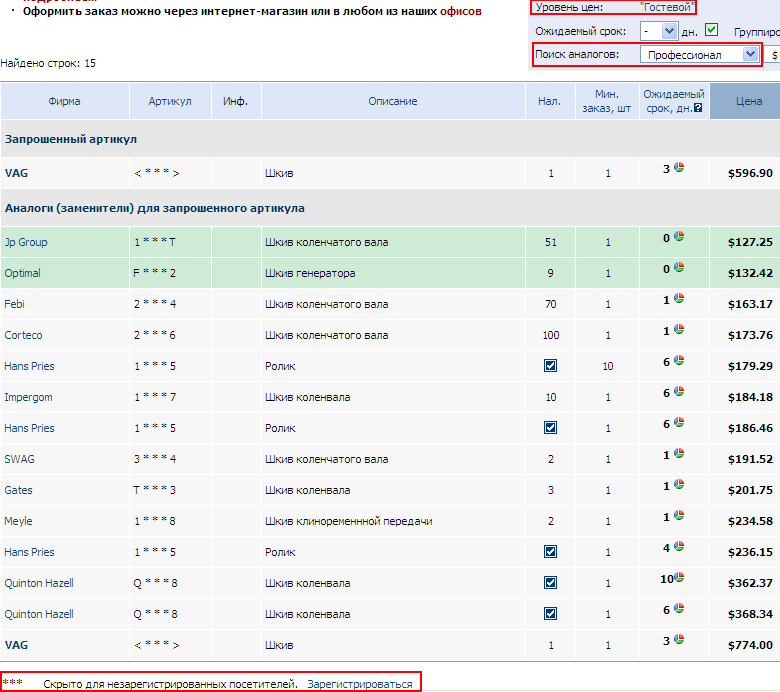Click the Зарегистрироваться link

point(360,684)
